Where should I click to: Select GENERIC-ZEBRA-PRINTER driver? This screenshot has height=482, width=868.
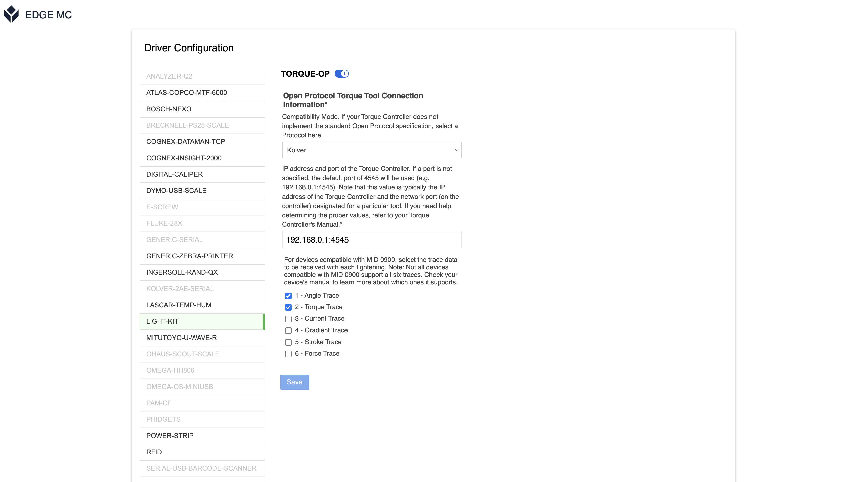[202, 256]
